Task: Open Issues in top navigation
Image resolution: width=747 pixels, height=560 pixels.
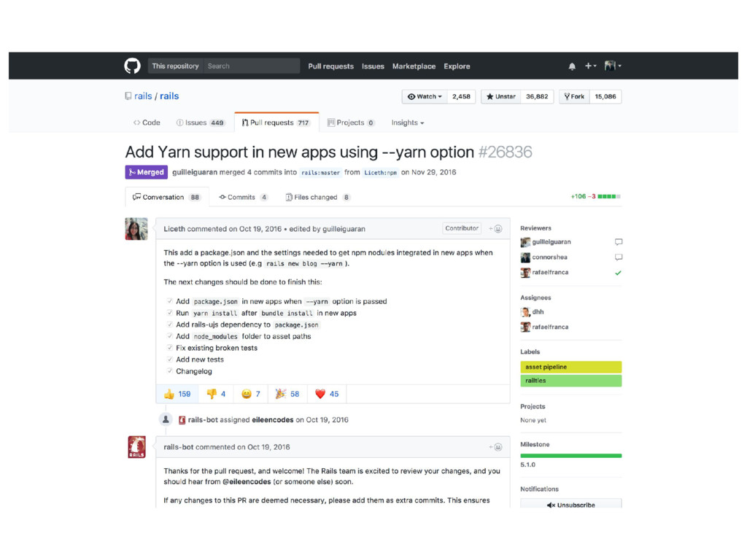Action: click(x=373, y=66)
